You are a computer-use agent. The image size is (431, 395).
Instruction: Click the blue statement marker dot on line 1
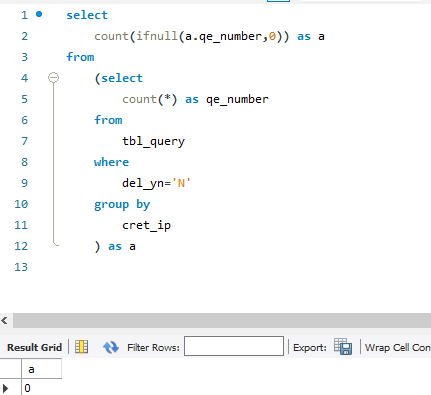click(x=39, y=14)
